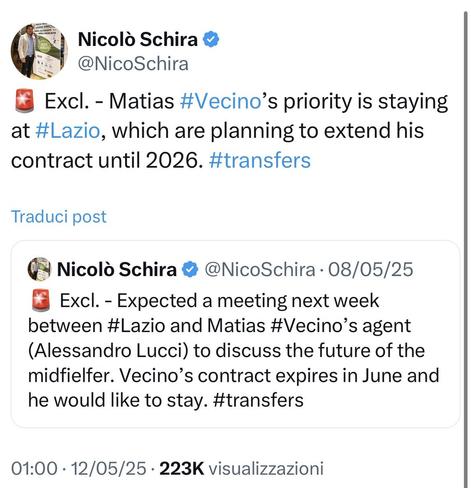Open the #transfers hashtag in main post

pos(260,160)
